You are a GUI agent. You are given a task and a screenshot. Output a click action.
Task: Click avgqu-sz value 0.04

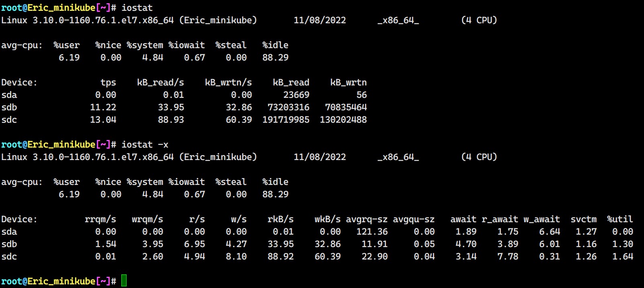424,257
